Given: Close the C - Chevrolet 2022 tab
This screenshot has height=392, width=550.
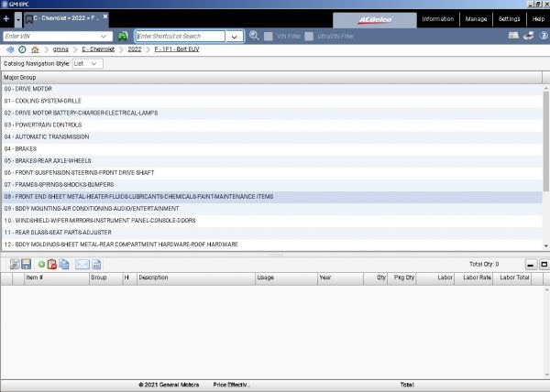Looking at the screenshot, I should click(x=104, y=16).
